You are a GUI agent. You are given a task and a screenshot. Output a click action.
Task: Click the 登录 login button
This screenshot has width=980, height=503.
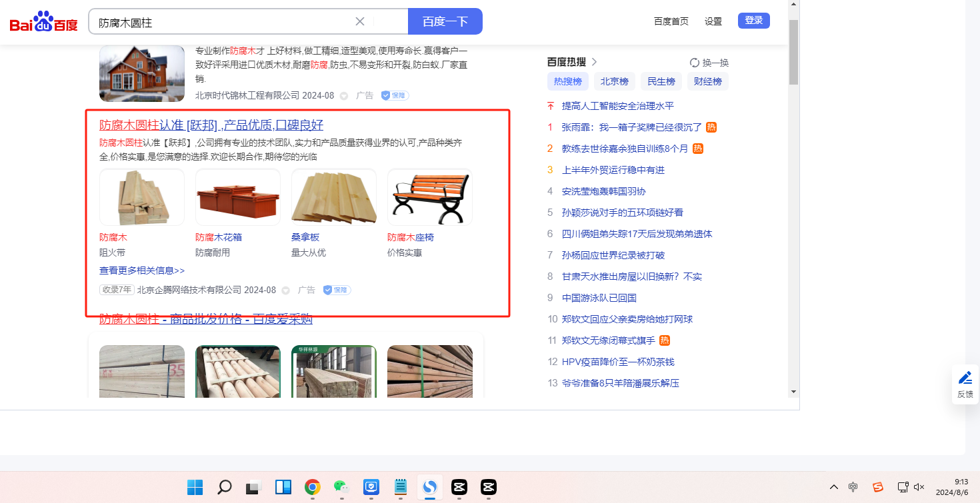[754, 21]
